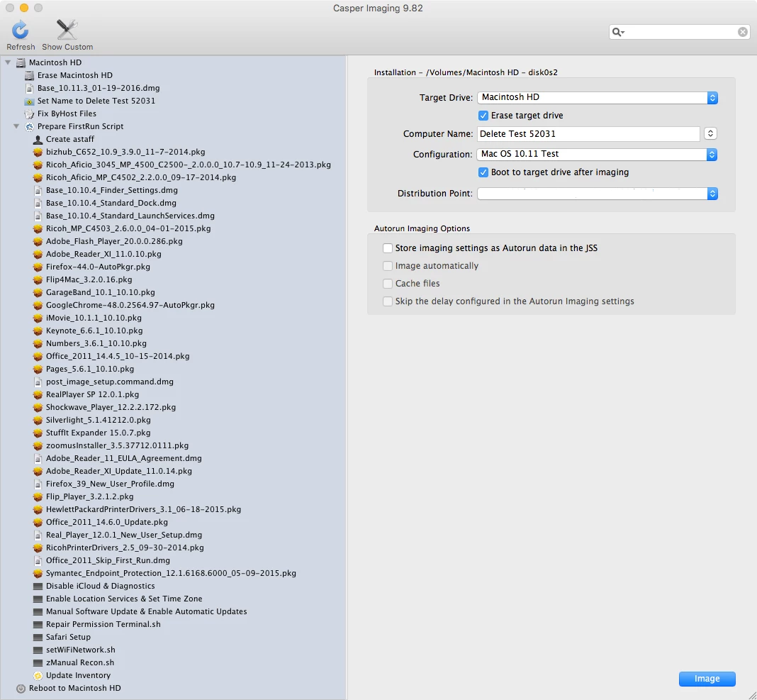The image size is (757, 700).
Task: Click the Set Name to Delete Test icon
Action: 29,101
